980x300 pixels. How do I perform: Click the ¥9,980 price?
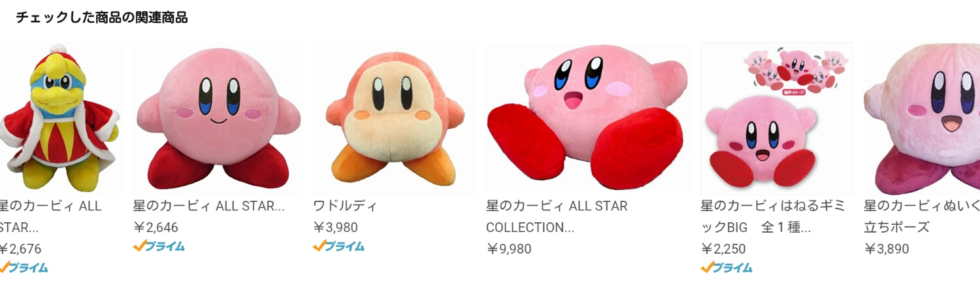tap(509, 249)
